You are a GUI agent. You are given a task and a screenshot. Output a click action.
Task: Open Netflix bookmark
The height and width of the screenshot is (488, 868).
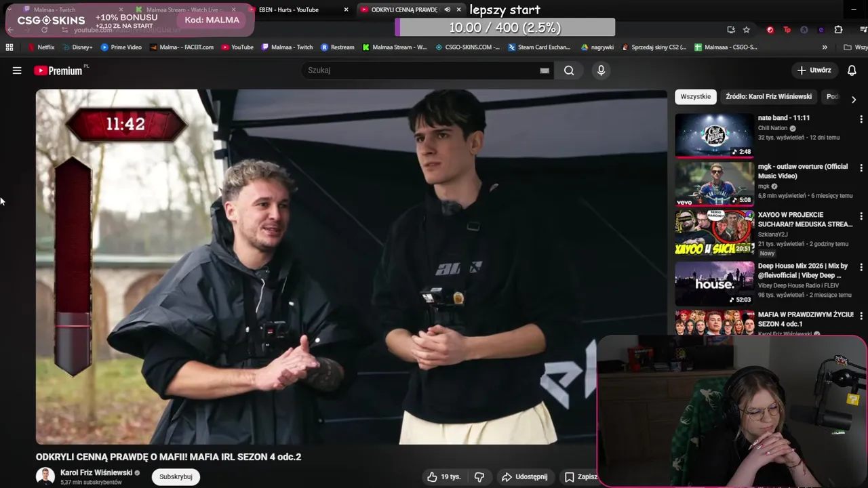(x=41, y=47)
